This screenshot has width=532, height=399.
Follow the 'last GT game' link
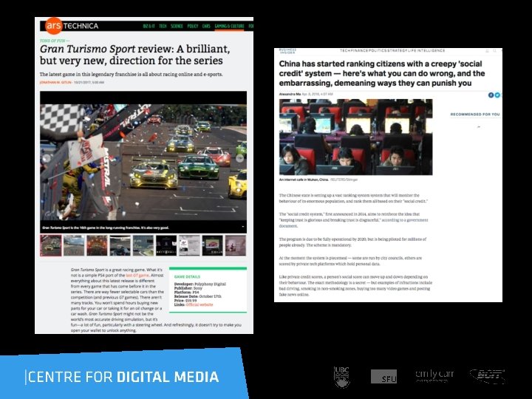point(137,275)
